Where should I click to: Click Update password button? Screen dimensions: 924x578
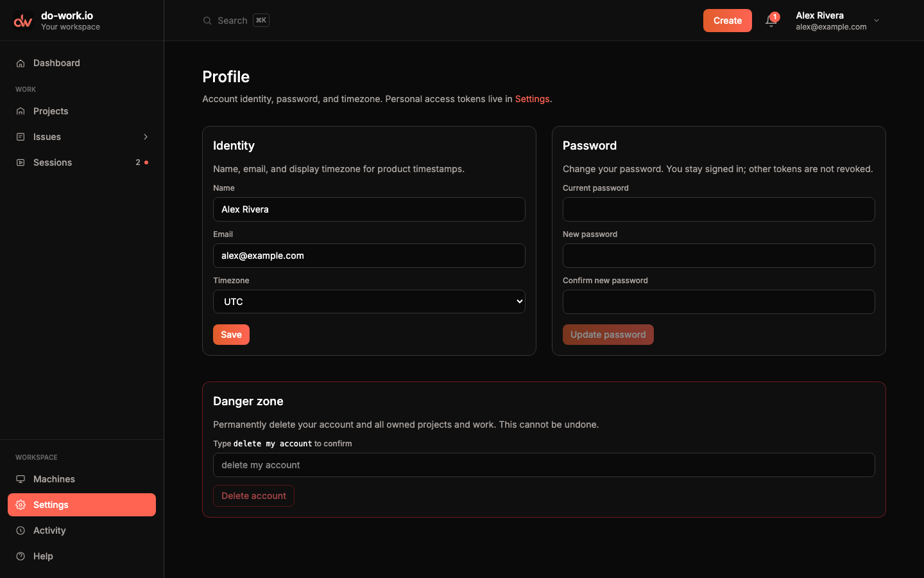click(x=608, y=335)
